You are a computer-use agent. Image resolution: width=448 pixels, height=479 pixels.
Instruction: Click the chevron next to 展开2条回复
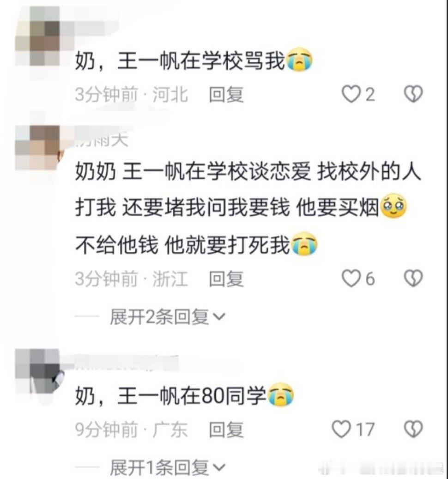coord(218,317)
